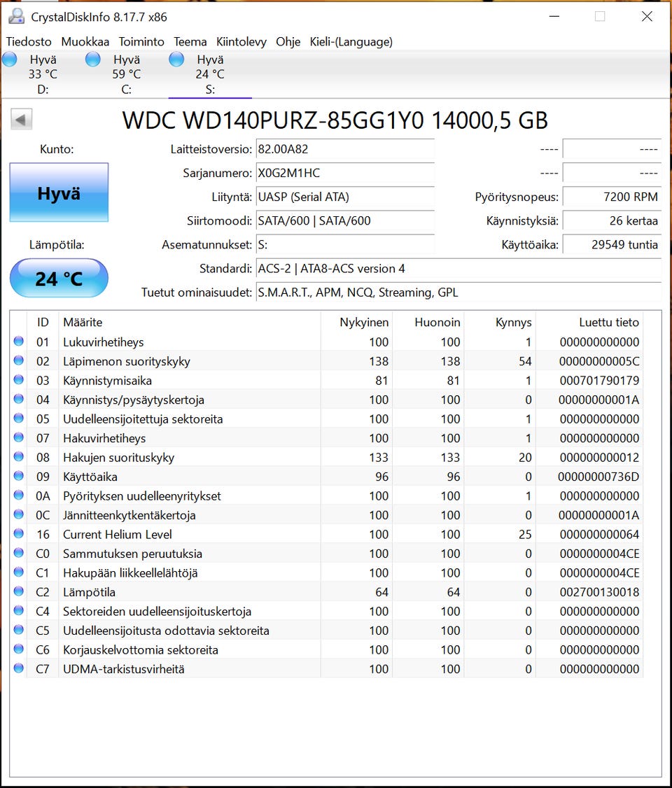This screenshot has width=672, height=788.
Task: Click the transfer mode field SATA/600
Action: point(345,220)
